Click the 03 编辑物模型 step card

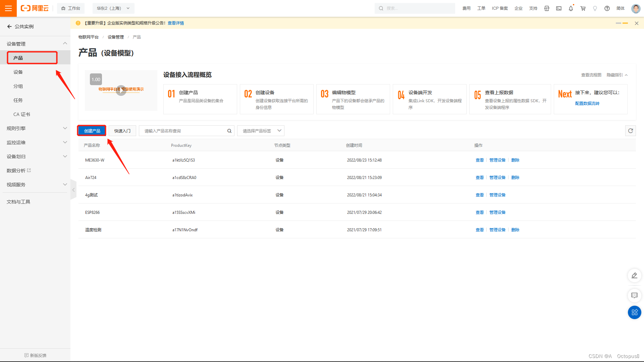(x=353, y=99)
